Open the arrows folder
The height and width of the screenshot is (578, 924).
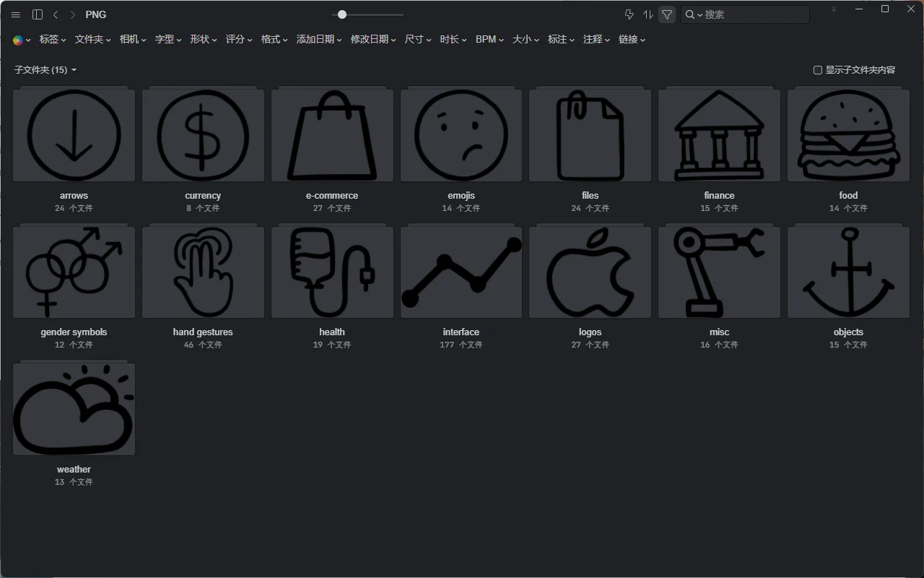click(74, 134)
